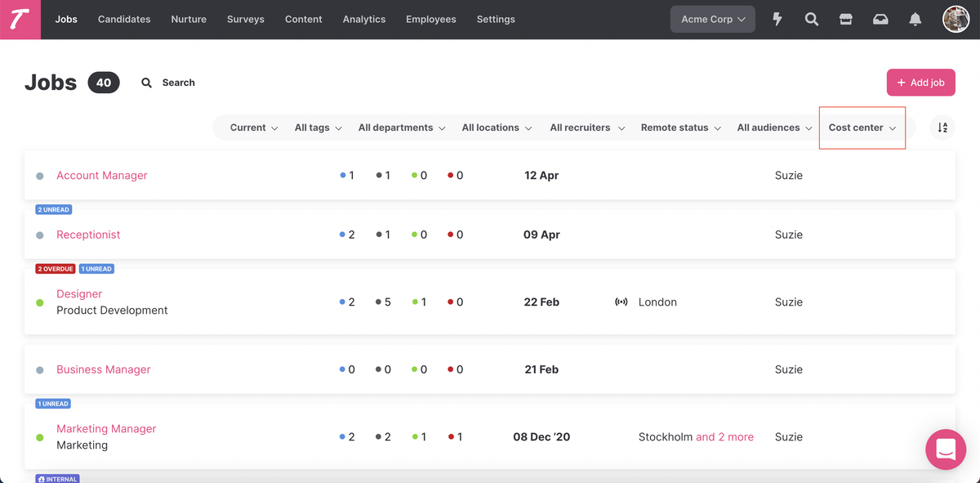Open the inbox tray icon
The height and width of the screenshot is (483, 980).
click(880, 20)
